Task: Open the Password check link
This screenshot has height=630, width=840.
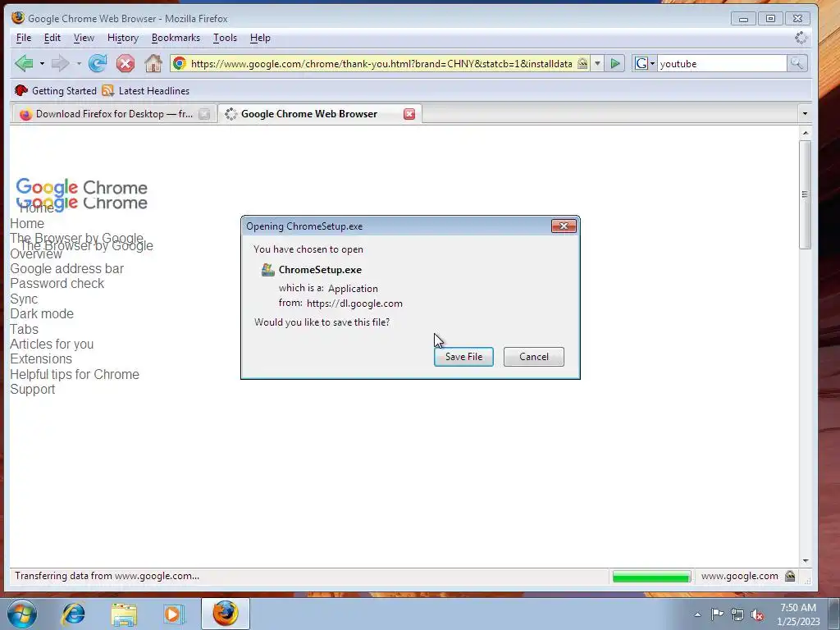Action: click(57, 284)
